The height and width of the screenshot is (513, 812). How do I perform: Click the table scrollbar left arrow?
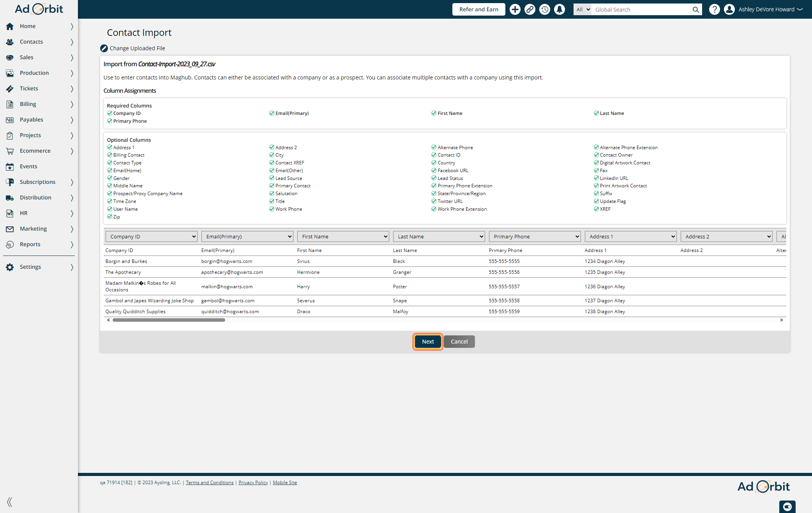[108, 320]
